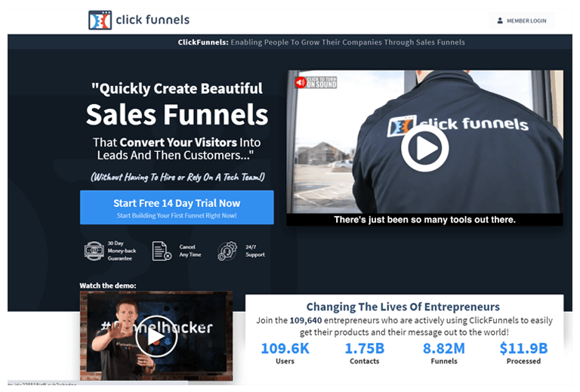Click the video caption 'There's just been so many tools'
The height and width of the screenshot is (392, 580).
424,220
